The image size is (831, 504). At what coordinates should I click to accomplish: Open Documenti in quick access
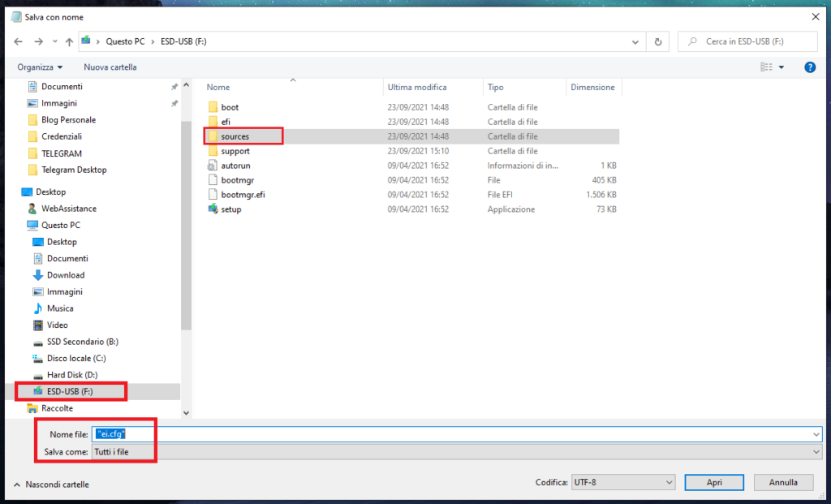[62, 86]
